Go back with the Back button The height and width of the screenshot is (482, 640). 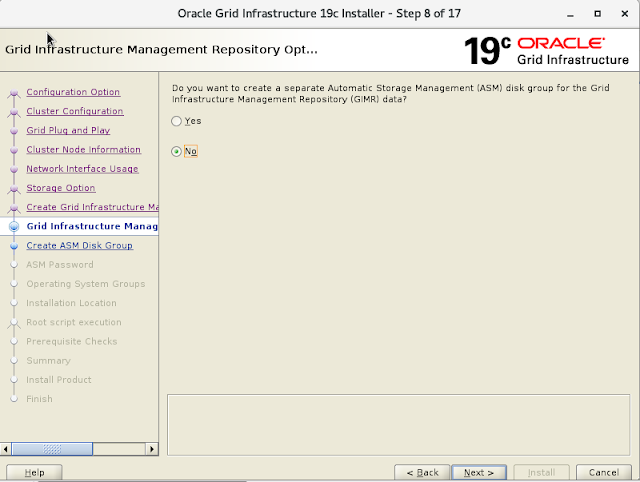tap(422, 473)
